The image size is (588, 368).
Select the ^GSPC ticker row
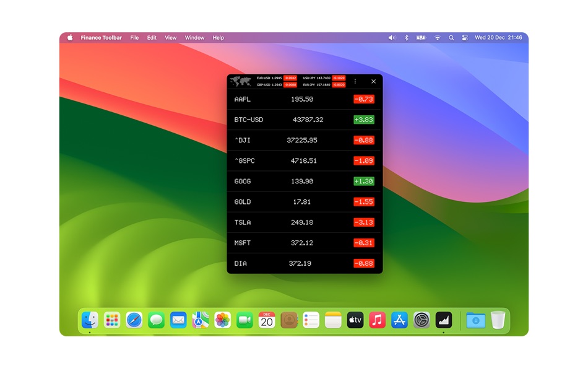305,160
